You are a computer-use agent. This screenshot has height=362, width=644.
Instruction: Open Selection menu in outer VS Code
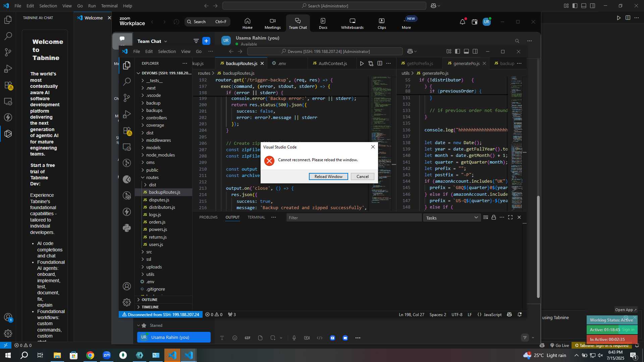coord(48,6)
